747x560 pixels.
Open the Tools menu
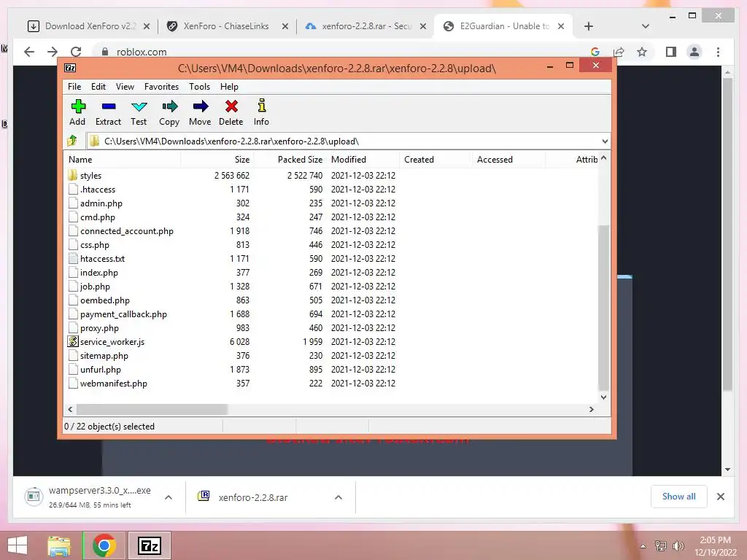[199, 87]
